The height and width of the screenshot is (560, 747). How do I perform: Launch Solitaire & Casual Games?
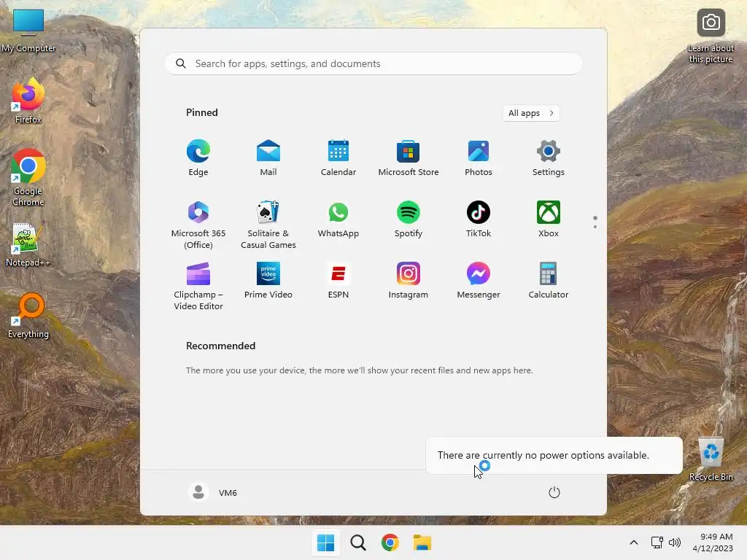coord(268,225)
